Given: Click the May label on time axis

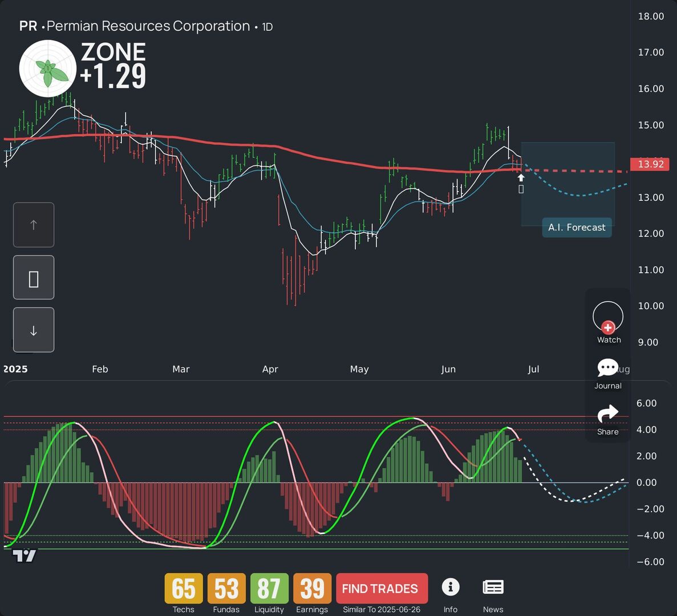Looking at the screenshot, I should tap(359, 369).
